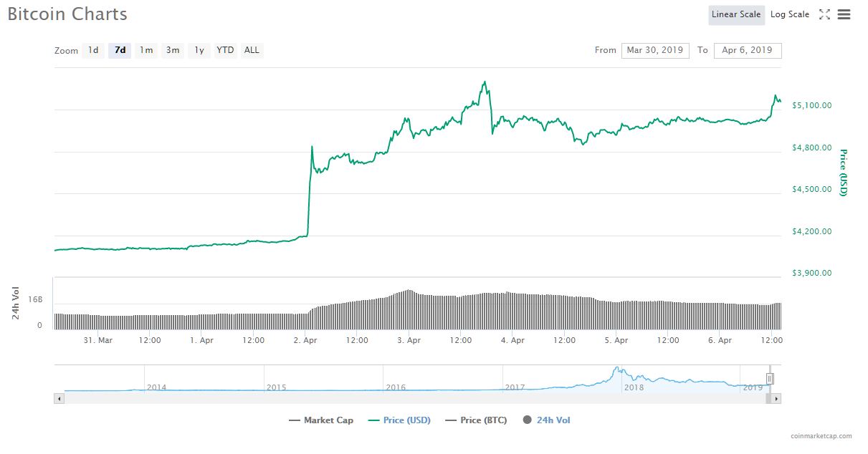
Task: Click the To date field showing Apr 6, 2019
Action: click(748, 50)
